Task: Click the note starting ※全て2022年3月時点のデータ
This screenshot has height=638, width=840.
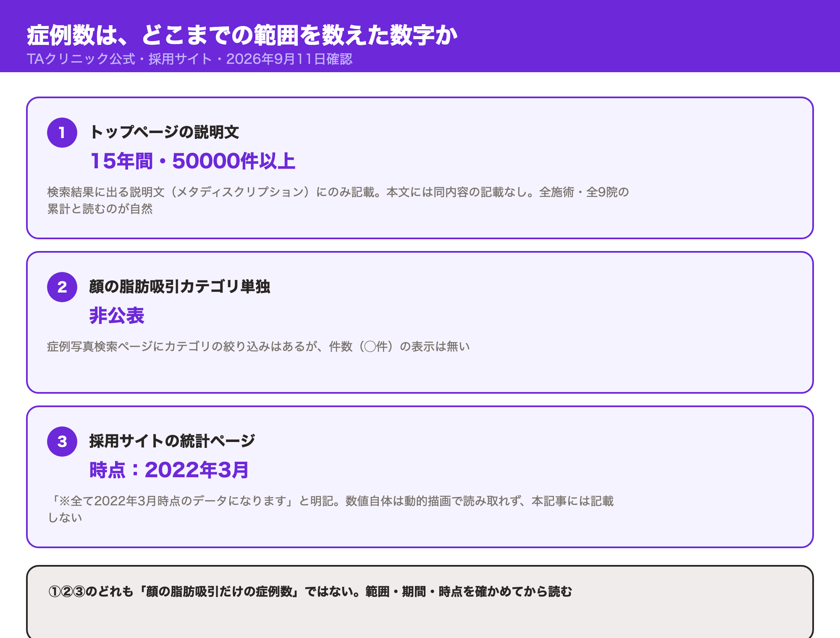Action: [x=331, y=509]
